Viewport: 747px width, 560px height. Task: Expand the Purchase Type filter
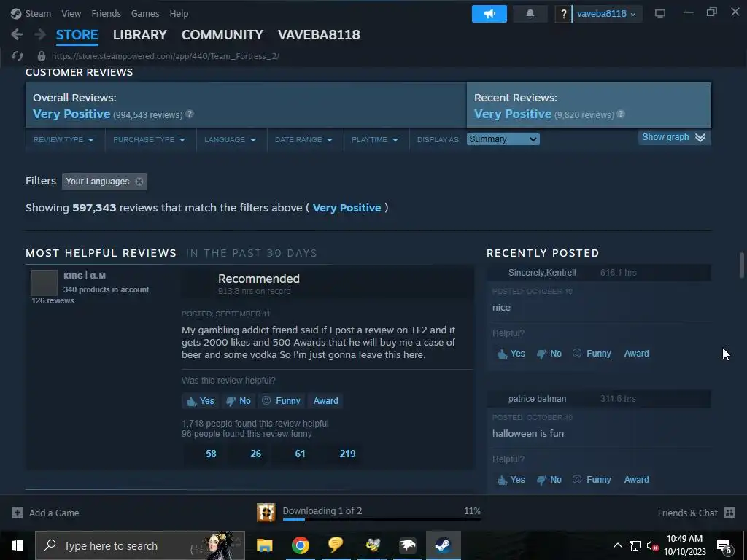(150, 139)
